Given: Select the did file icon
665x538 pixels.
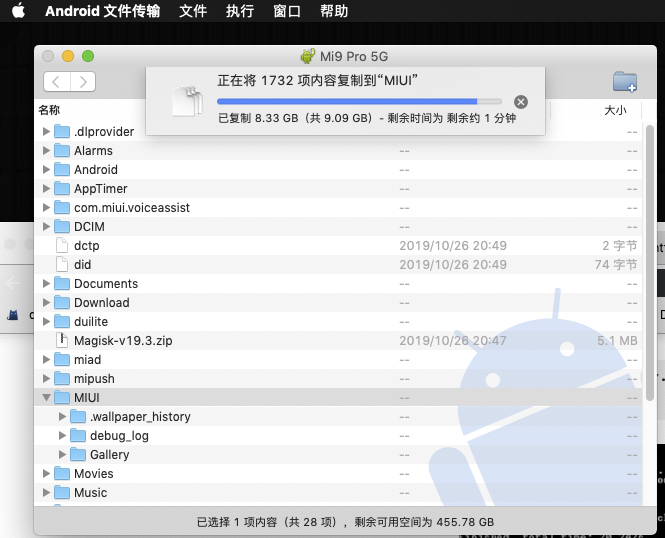Looking at the screenshot, I should [62, 265].
